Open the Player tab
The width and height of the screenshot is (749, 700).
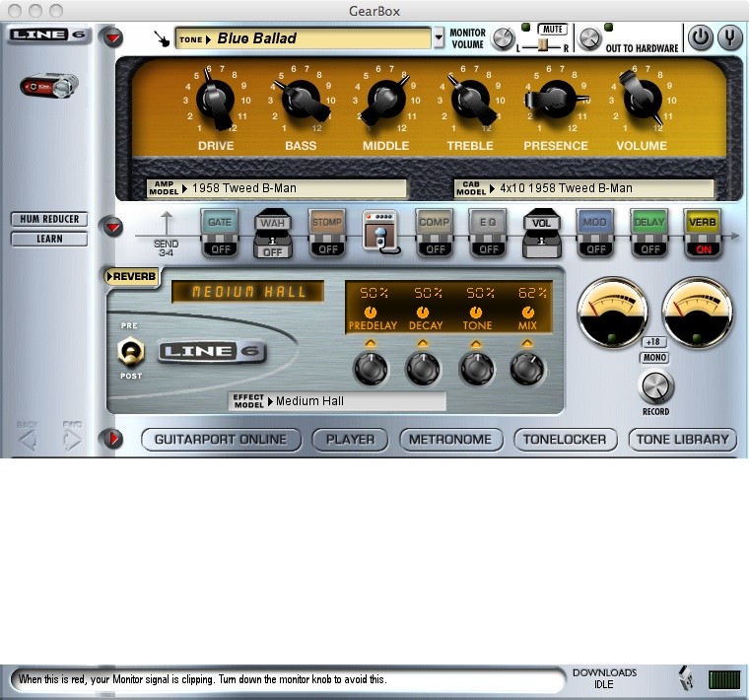tap(350, 439)
